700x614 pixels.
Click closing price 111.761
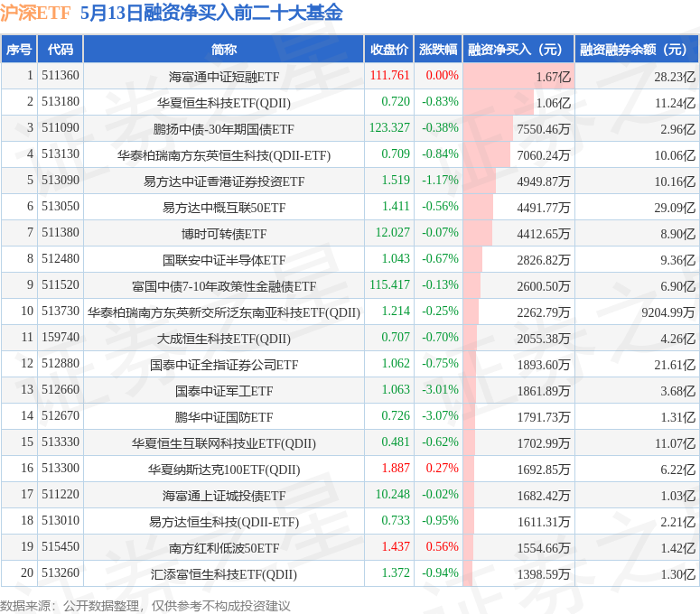389,76
